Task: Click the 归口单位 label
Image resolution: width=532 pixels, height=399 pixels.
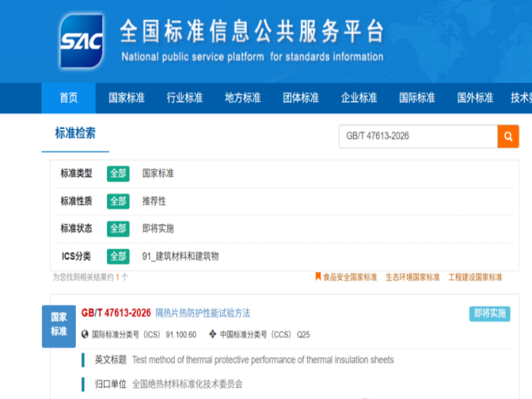Action: click(110, 384)
